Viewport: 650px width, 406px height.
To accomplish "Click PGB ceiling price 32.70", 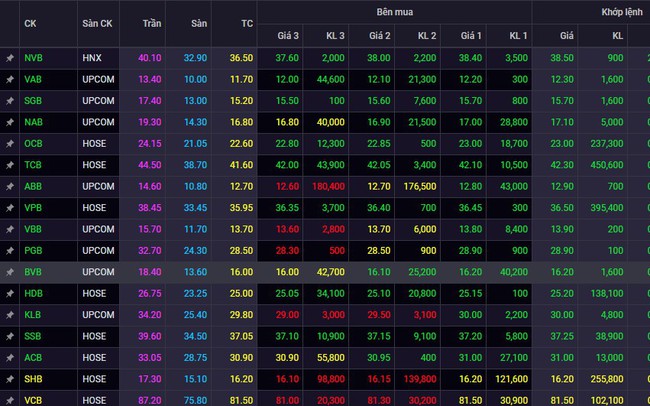I will click(x=150, y=251).
